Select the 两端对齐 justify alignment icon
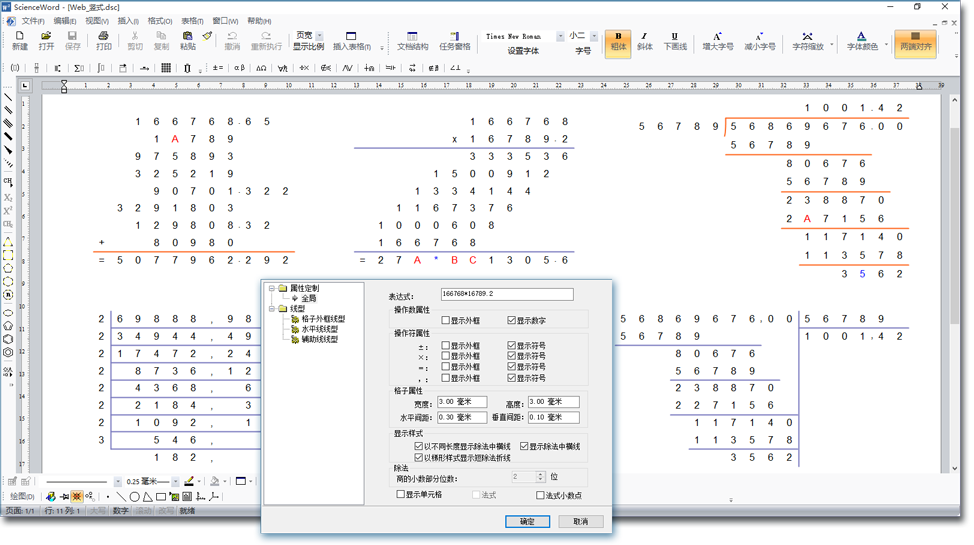This screenshot has height=545, width=974. pos(915,41)
